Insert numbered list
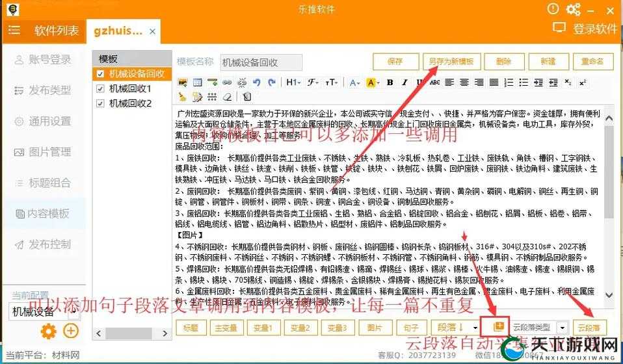The image size is (623, 364). pyautogui.click(x=509, y=82)
